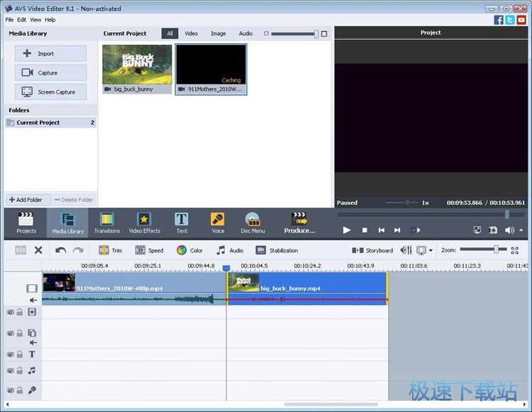Filter media by Audio tab
This screenshot has width=532, height=412.
coord(245,33)
